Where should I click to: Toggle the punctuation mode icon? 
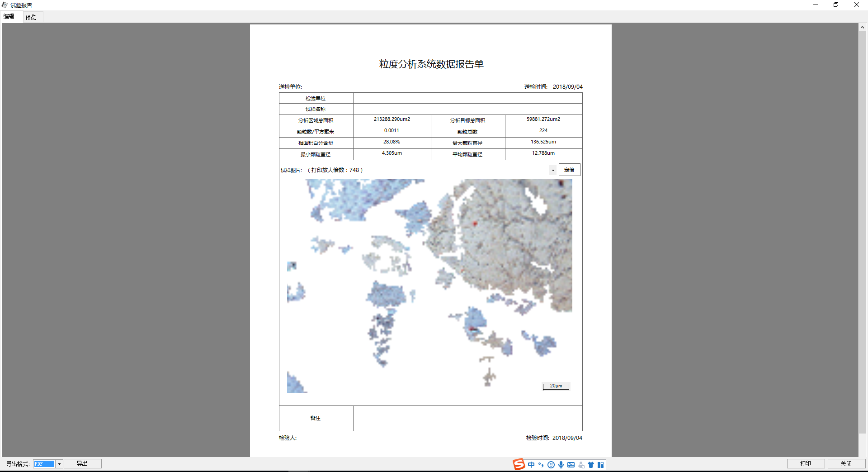(541, 465)
